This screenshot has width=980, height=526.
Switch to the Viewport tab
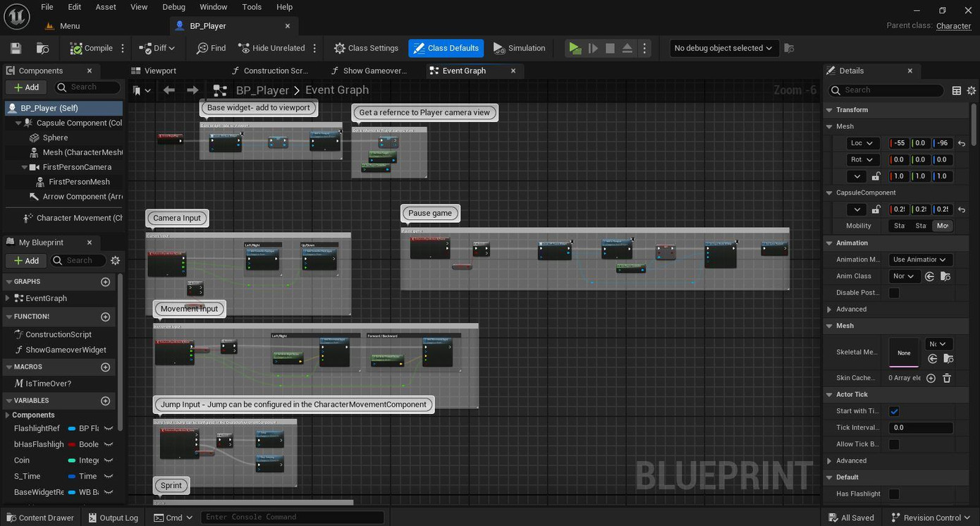tap(160, 71)
